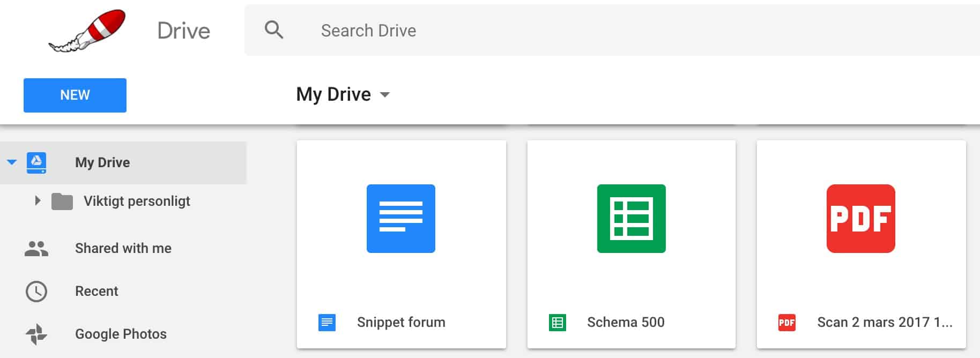
Task: Open Google Photos in sidebar
Action: click(x=121, y=334)
